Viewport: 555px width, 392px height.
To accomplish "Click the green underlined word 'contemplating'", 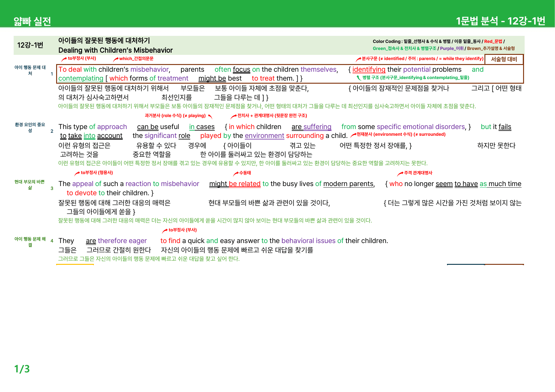I will click(81, 78).
